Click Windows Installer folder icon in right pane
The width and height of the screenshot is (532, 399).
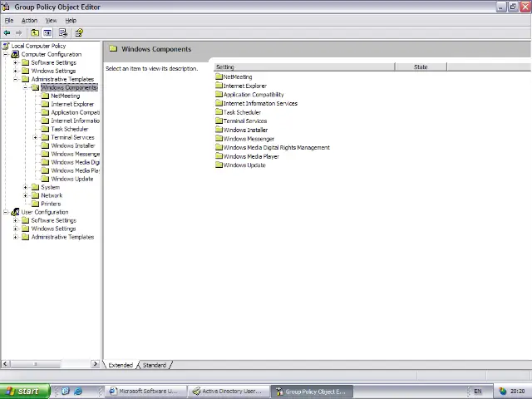(x=219, y=130)
